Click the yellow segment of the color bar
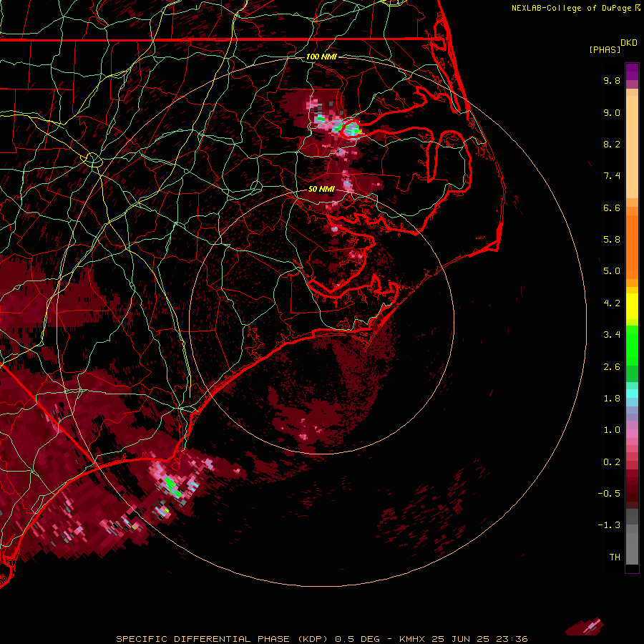The image size is (644, 644). [632, 306]
